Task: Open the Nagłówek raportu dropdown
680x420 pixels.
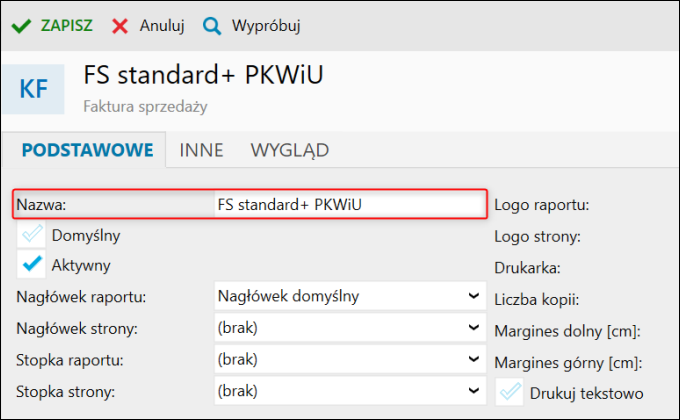Action: pos(350,297)
